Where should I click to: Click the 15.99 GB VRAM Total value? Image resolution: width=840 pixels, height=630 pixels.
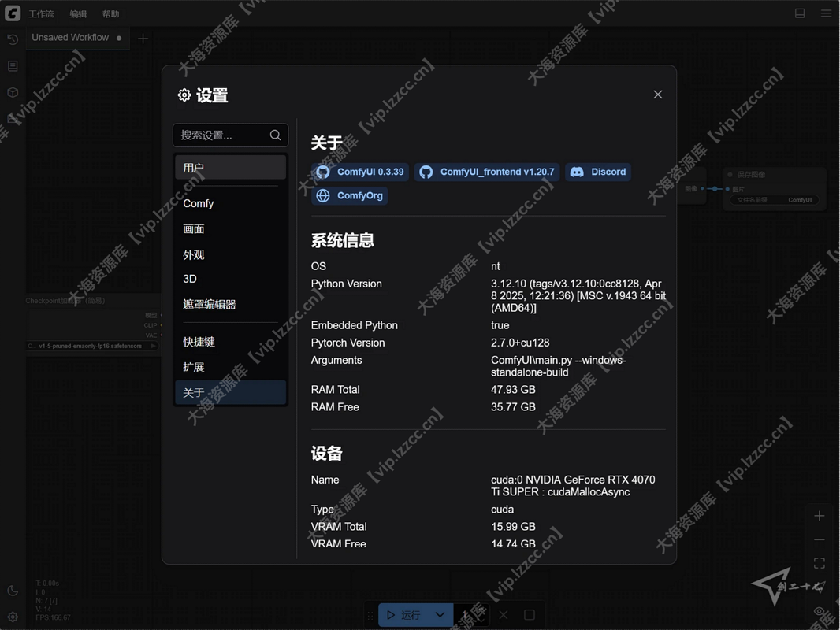tap(513, 527)
